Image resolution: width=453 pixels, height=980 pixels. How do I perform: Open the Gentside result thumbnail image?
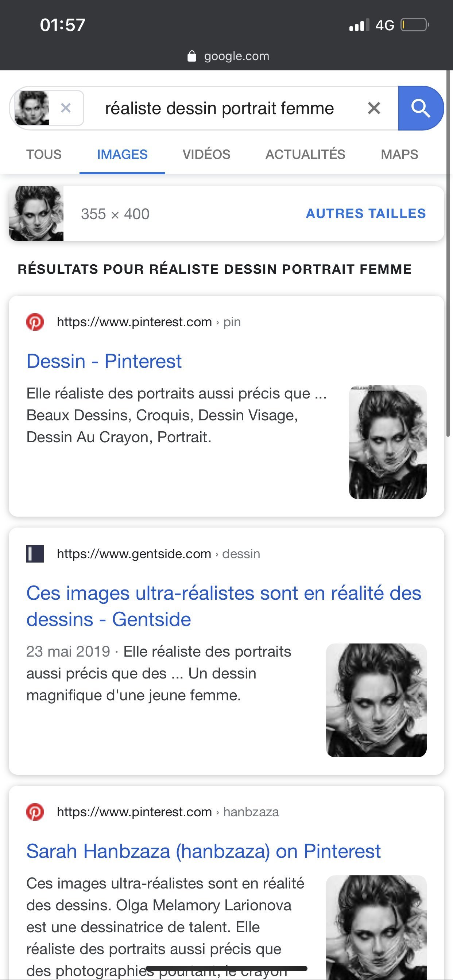click(x=376, y=700)
